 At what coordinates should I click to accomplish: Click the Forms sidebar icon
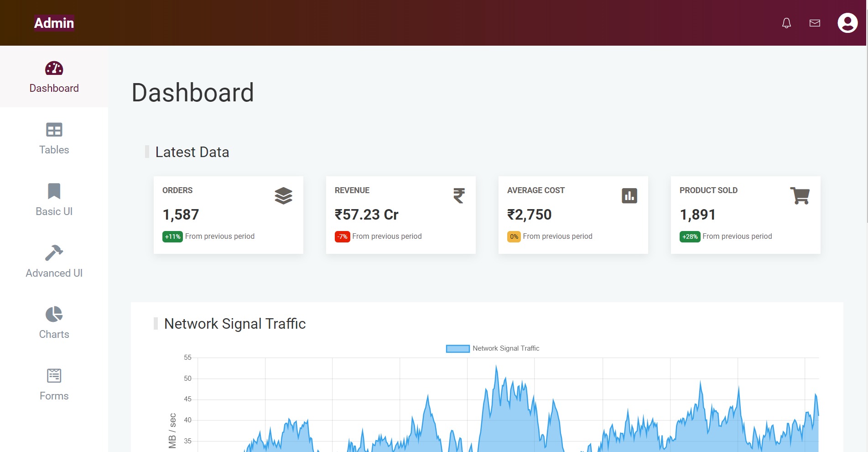pyautogui.click(x=54, y=376)
